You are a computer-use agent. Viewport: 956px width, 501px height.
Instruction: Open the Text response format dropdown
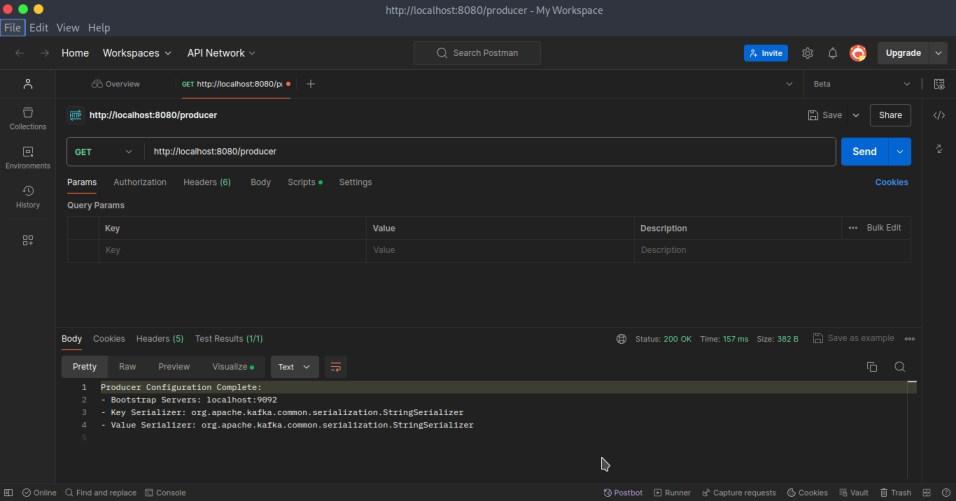294,367
